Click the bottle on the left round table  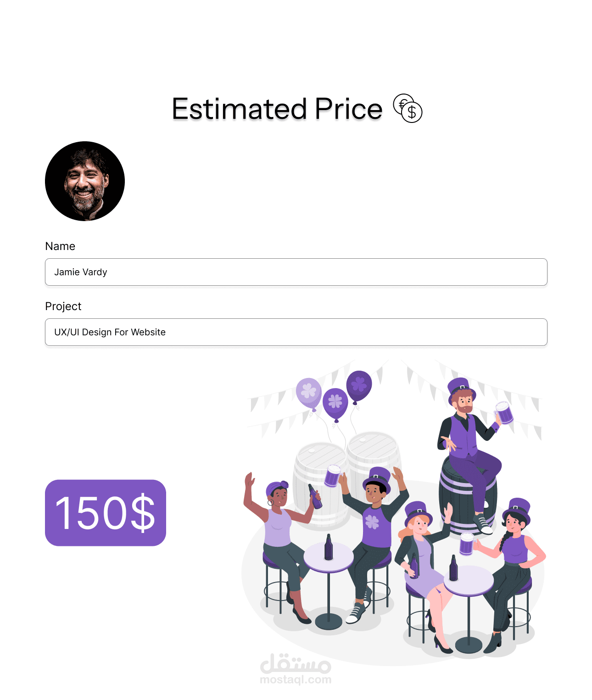click(329, 547)
